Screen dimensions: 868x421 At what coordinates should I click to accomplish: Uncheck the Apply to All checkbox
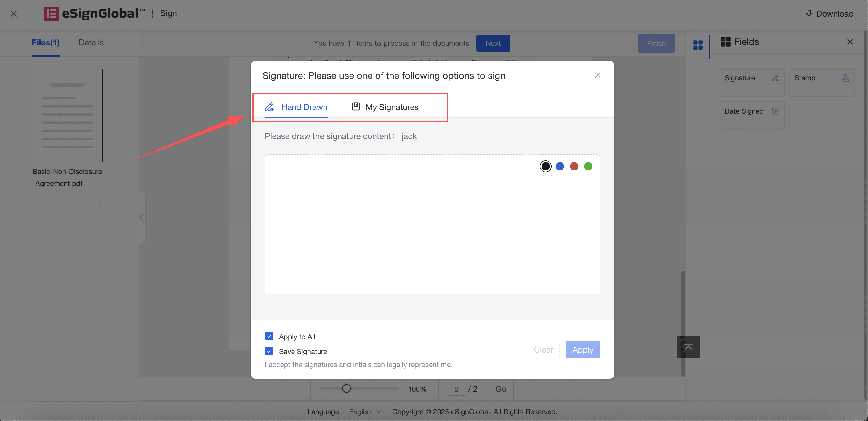pyautogui.click(x=269, y=336)
